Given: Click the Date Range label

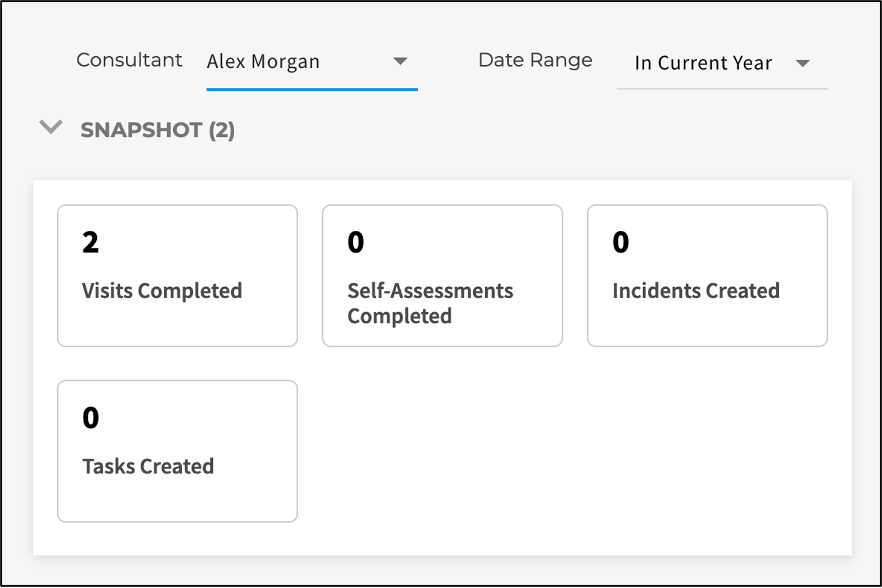Looking at the screenshot, I should pos(535,60).
